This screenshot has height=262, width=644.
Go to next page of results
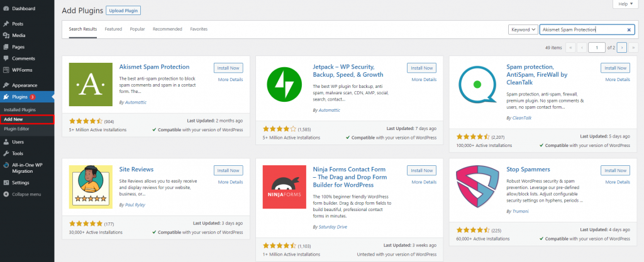(x=622, y=47)
